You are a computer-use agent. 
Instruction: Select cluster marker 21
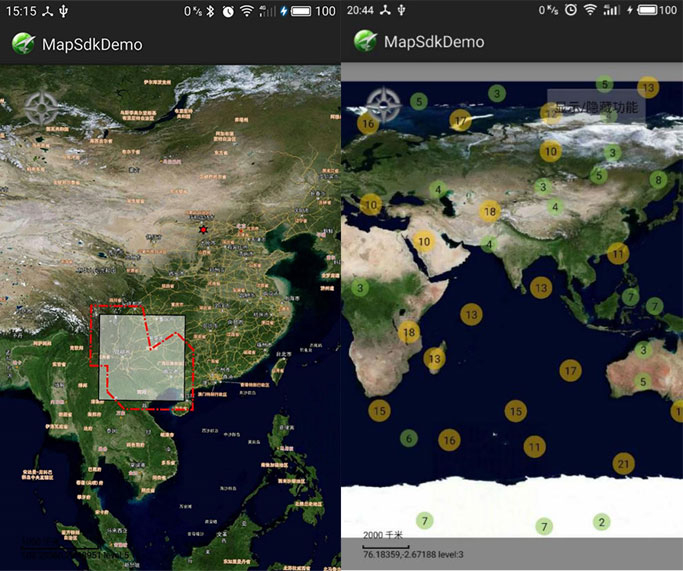click(623, 464)
